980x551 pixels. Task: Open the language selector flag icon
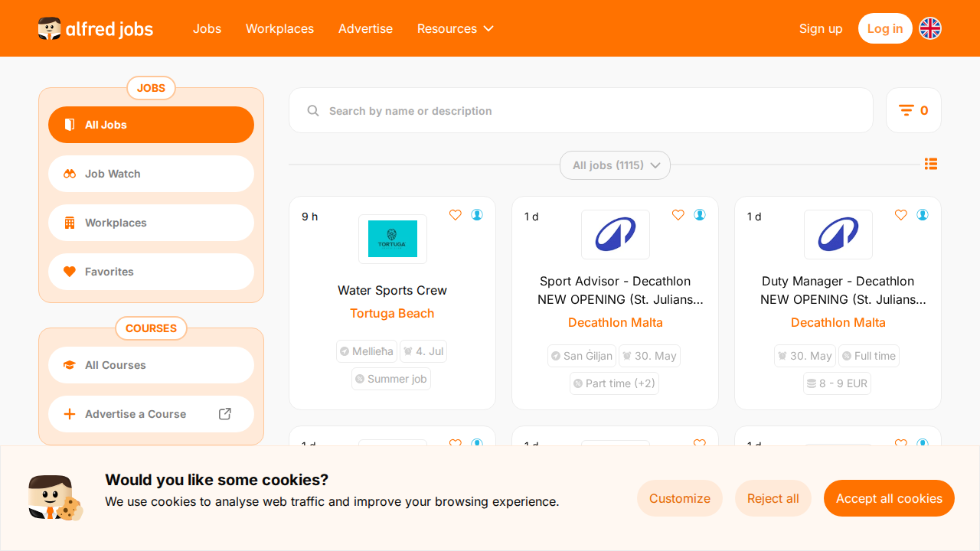tap(930, 28)
